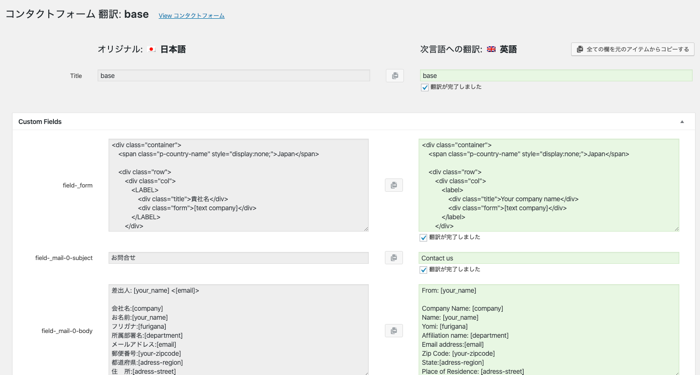Click the original Japanese subject field お問合せ
This screenshot has height=375, width=700.
pyautogui.click(x=238, y=258)
